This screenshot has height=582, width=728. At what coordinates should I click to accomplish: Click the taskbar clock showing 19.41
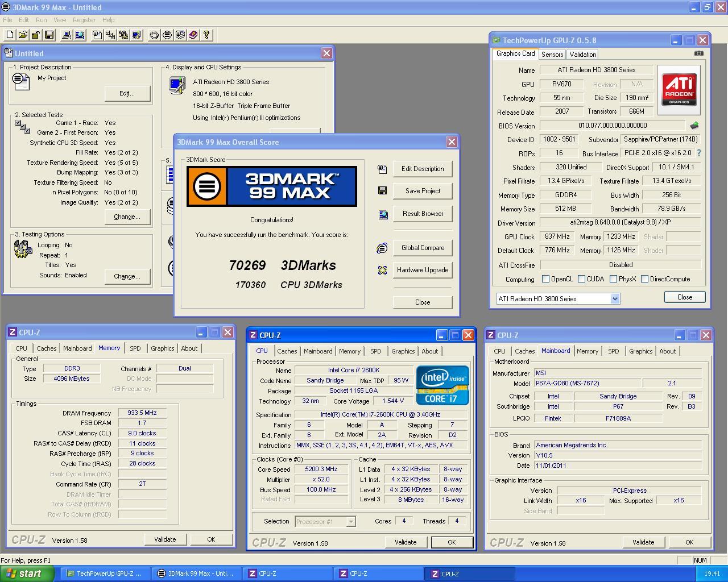click(x=712, y=574)
